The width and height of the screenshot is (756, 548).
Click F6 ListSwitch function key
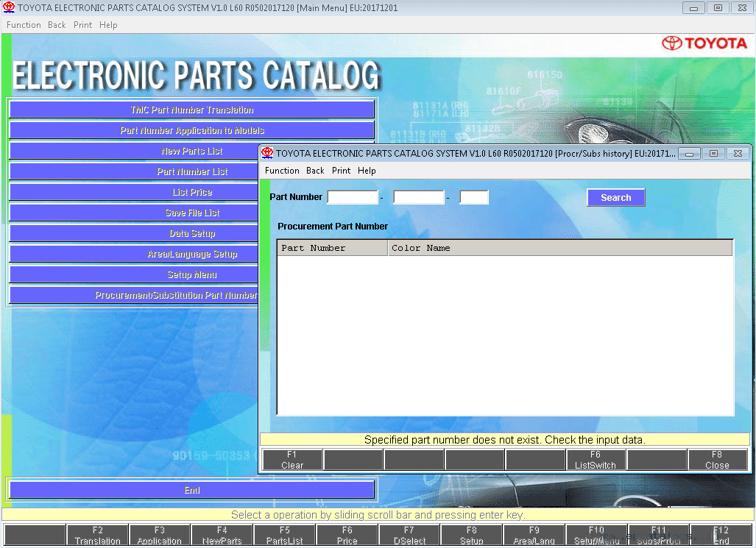point(596,460)
